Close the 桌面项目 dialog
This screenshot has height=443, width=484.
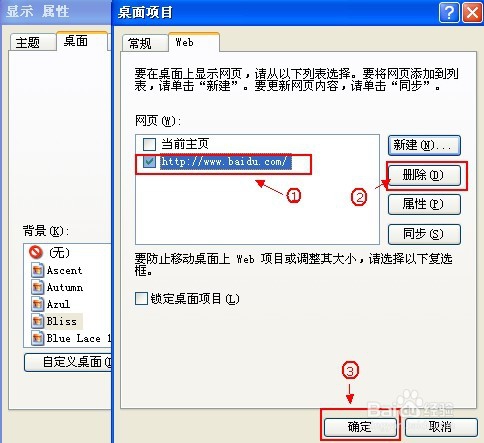(472, 13)
